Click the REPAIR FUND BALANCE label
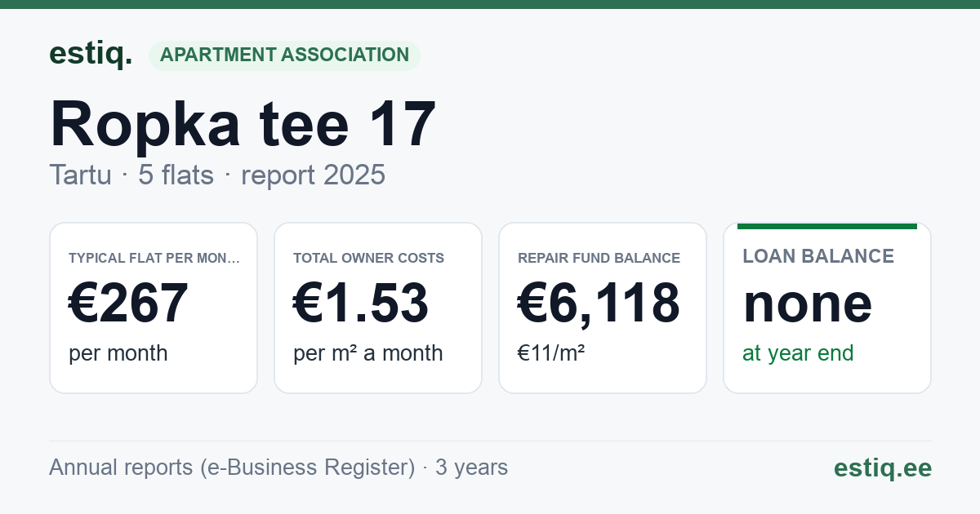Screen dimensions: 980x514 [599, 258]
